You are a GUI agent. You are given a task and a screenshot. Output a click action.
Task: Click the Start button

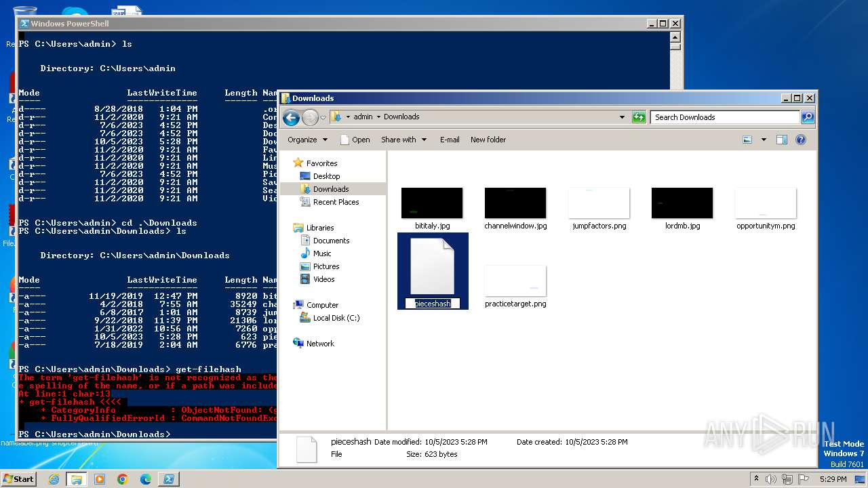pyautogui.click(x=18, y=479)
